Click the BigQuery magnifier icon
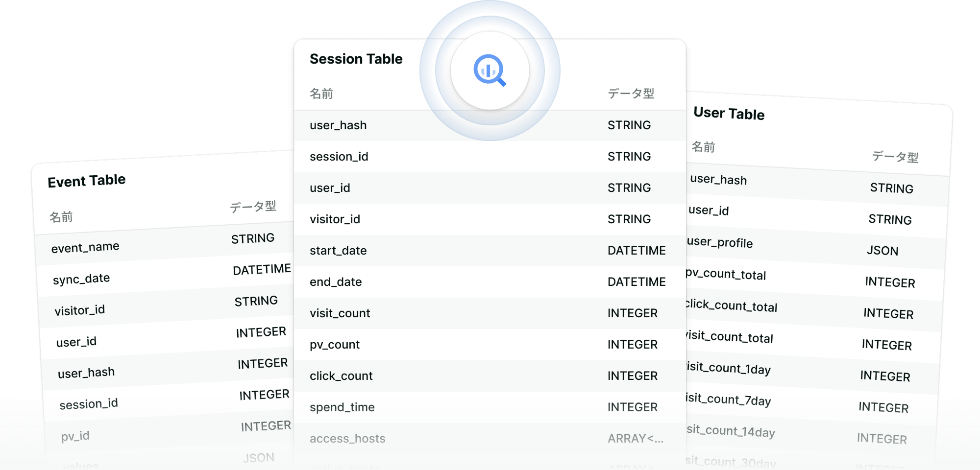Screen dimensions: 980x470 (490, 71)
